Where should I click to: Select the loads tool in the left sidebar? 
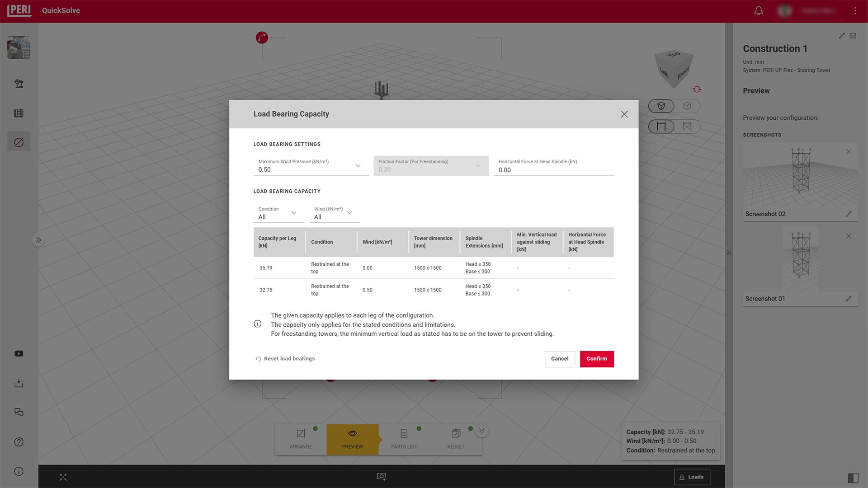pos(19,141)
